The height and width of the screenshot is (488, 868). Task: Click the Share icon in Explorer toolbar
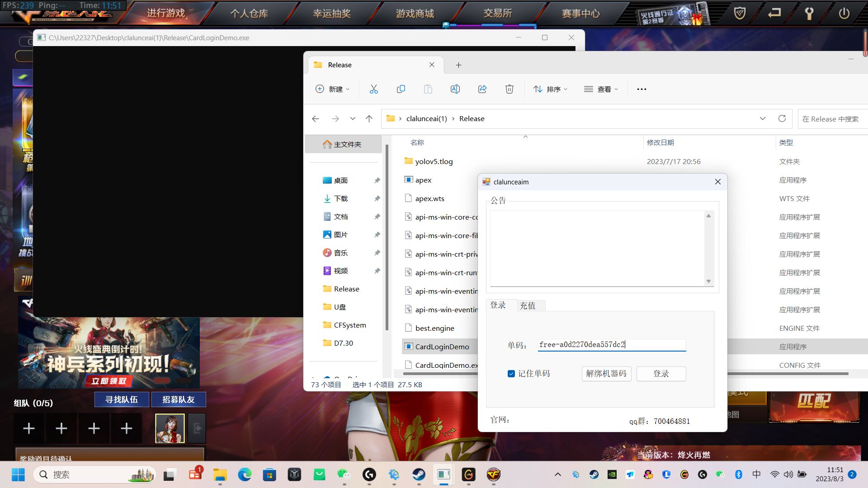482,89
